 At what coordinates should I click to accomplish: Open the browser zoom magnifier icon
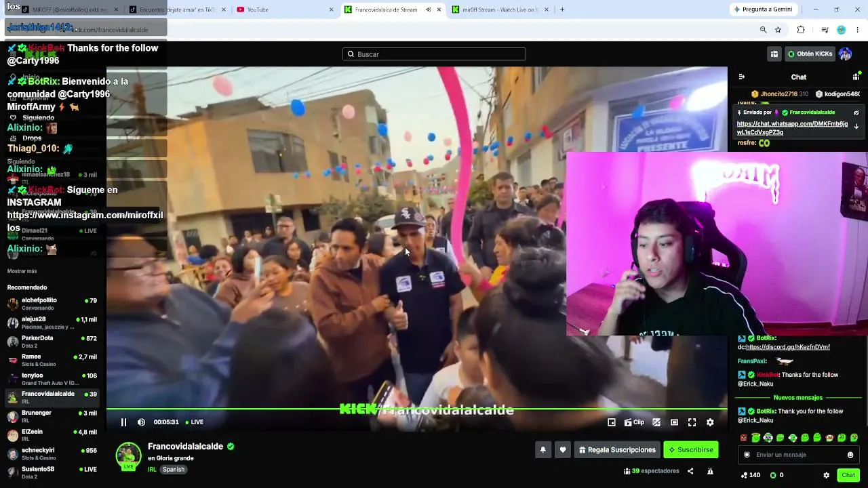[763, 30]
